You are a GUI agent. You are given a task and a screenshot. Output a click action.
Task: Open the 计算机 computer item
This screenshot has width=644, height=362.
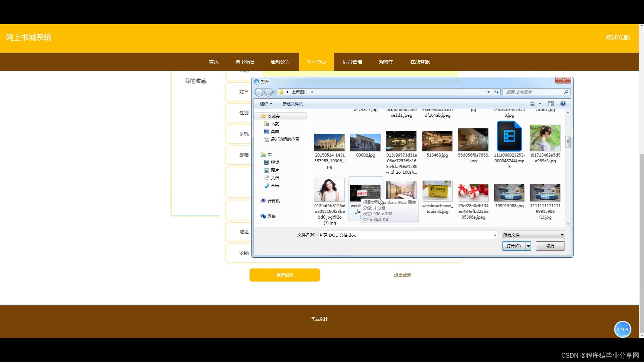(273, 201)
